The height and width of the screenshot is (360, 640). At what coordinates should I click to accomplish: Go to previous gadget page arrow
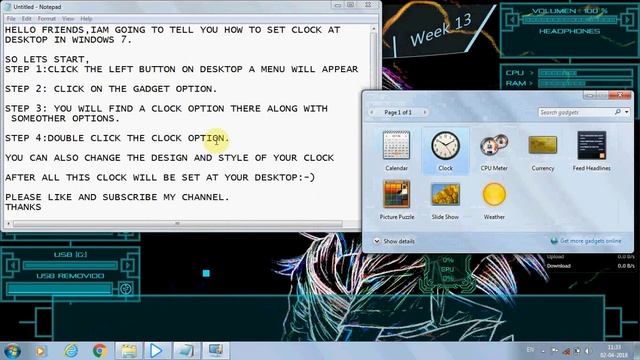tap(372, 112)
